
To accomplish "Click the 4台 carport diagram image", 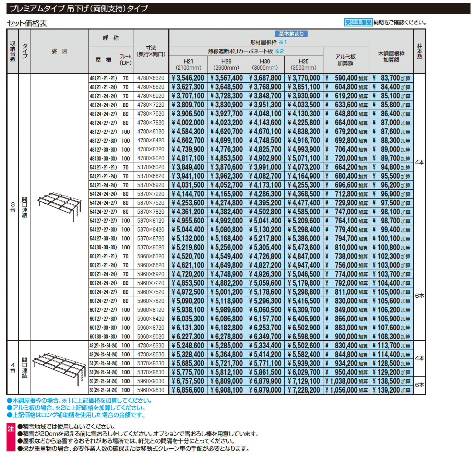I will pyautogui.click(x=59, y=368).
